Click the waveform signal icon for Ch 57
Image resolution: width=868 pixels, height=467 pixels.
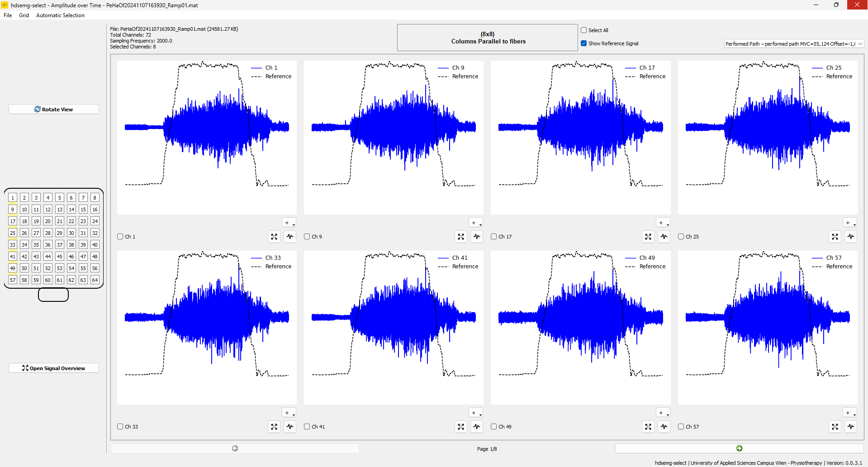point(851,427)
